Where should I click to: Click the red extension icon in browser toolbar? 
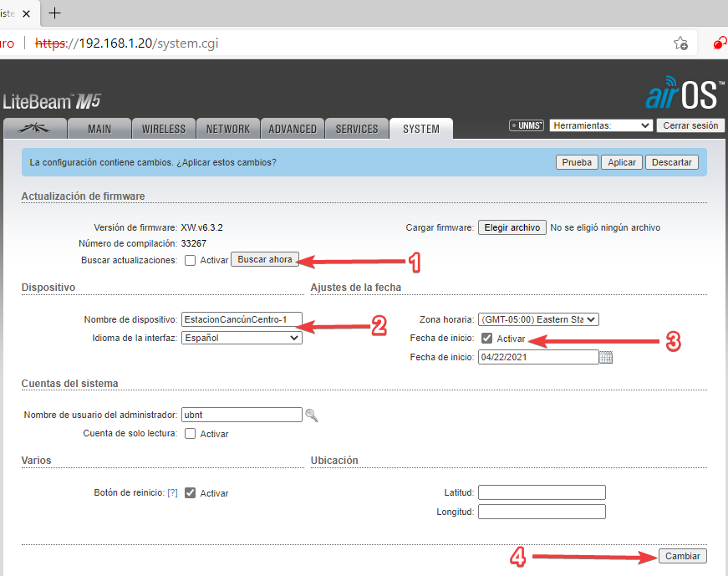coord(719,43)
